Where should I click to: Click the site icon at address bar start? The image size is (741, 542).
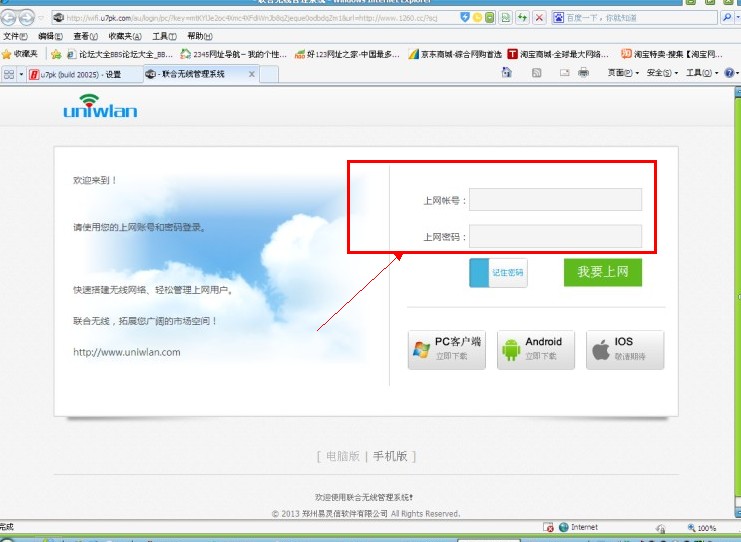[x=59, y=17]
